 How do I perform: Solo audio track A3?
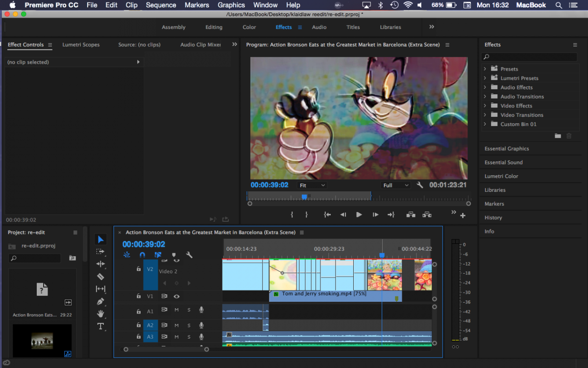click(189, 337)
